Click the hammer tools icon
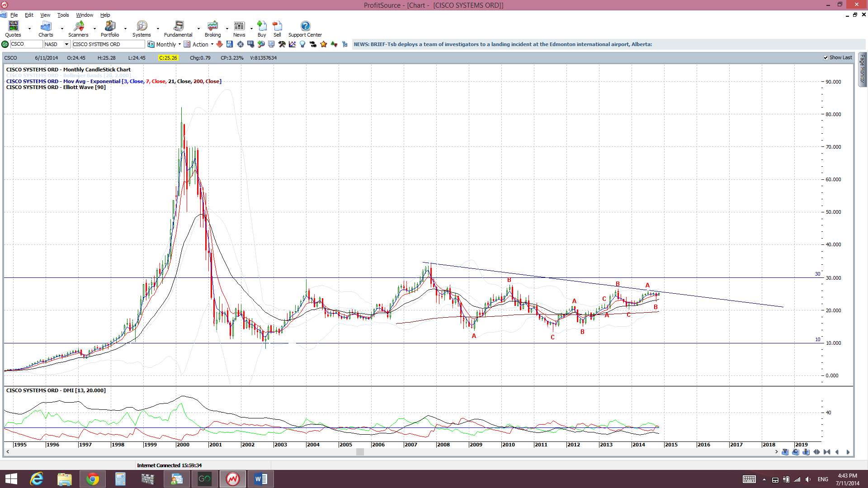868x488 pixels. [282, 44]
